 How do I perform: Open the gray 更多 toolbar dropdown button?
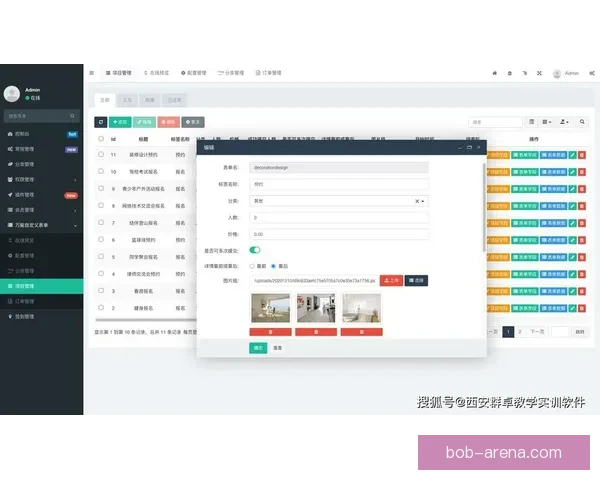point(193,122)
